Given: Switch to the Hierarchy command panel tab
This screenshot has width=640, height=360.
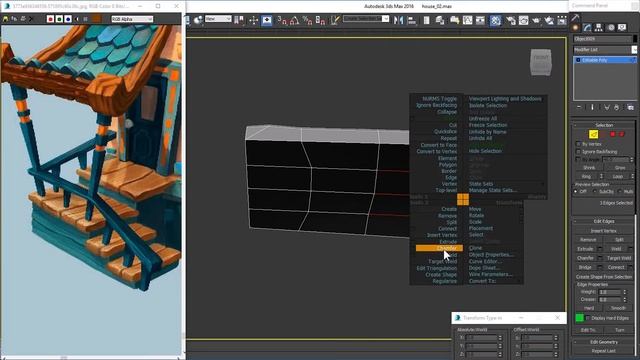Looking at the screenshot, I should tap(599, 27).
